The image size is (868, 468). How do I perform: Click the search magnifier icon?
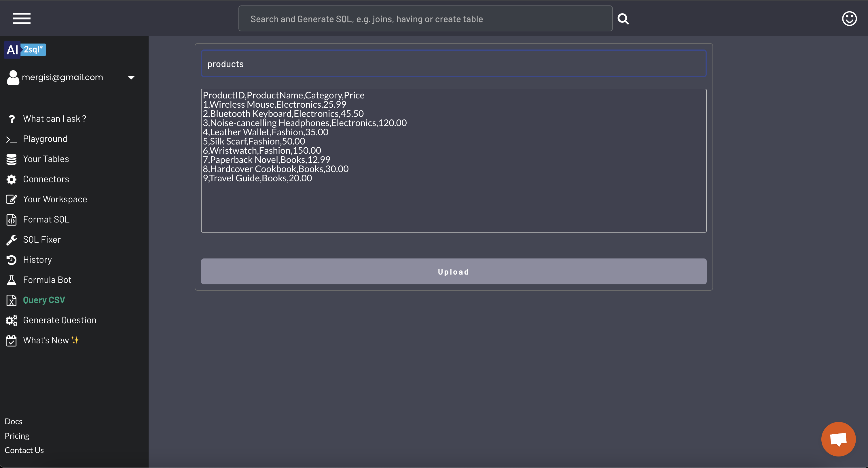623,19
